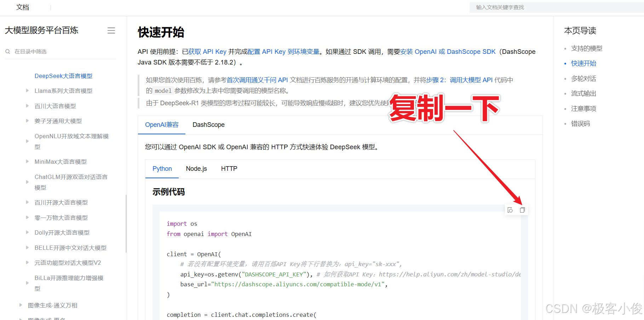Image resolution: width=644 pixels, height=320 pixels.
Task: Open BiLLa开源推理能力增强模型 entry
Action: coord(69,283)
